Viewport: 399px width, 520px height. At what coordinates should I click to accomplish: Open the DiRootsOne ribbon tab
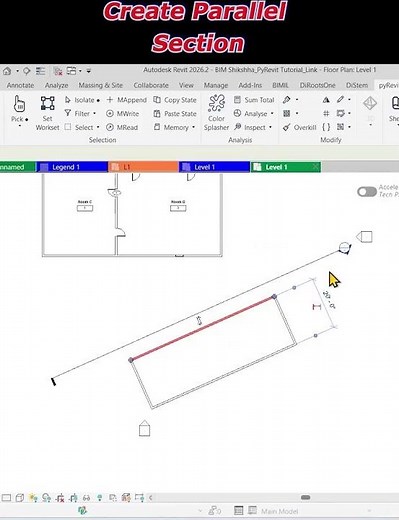pos(317,85)
